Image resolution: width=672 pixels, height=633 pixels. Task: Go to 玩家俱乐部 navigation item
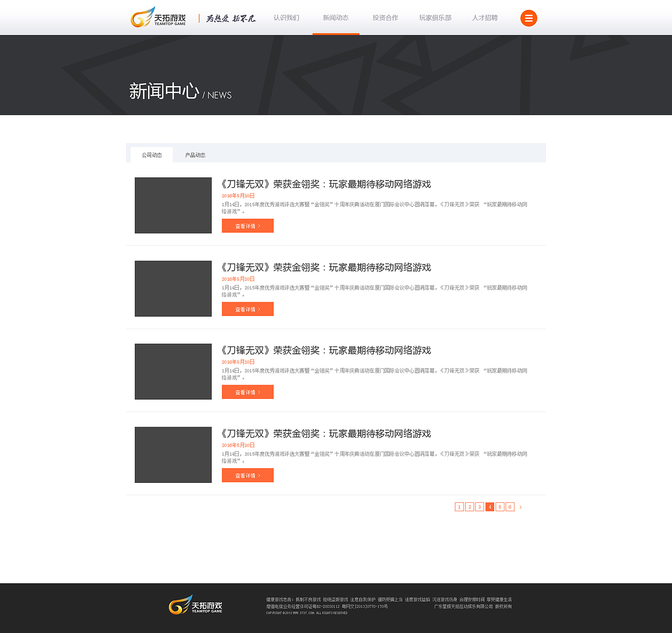point(435,18)
